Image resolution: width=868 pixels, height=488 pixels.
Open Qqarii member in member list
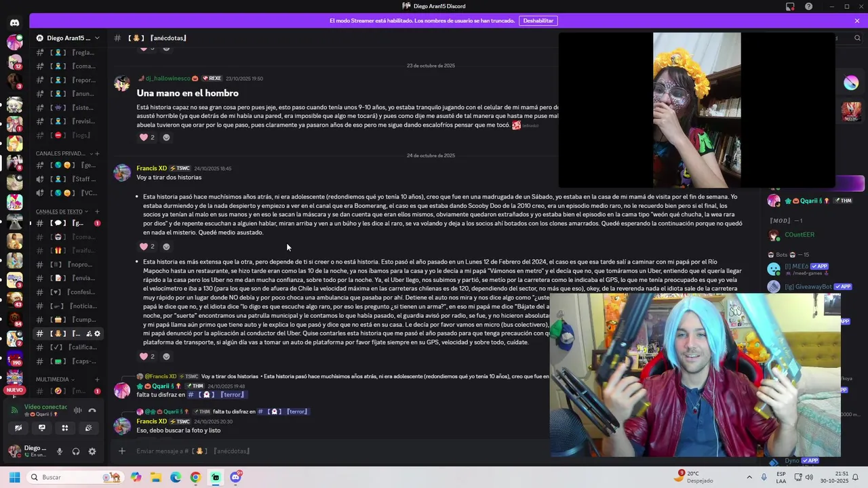(810, 201)
